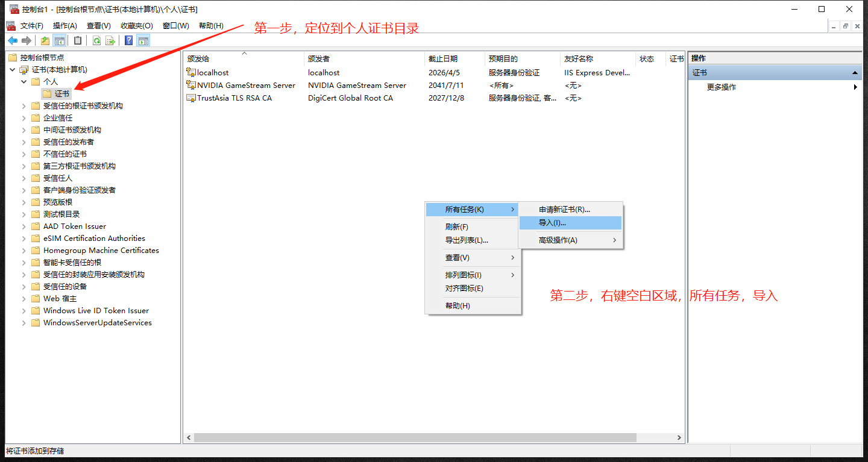Select the localhost certificate icon
Viewport: 868px width, 462px height.
(191, 72)
